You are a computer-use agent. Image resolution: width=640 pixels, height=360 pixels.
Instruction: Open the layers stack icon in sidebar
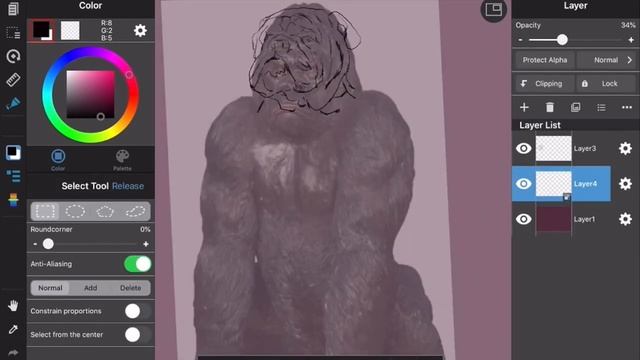(13, 200)
